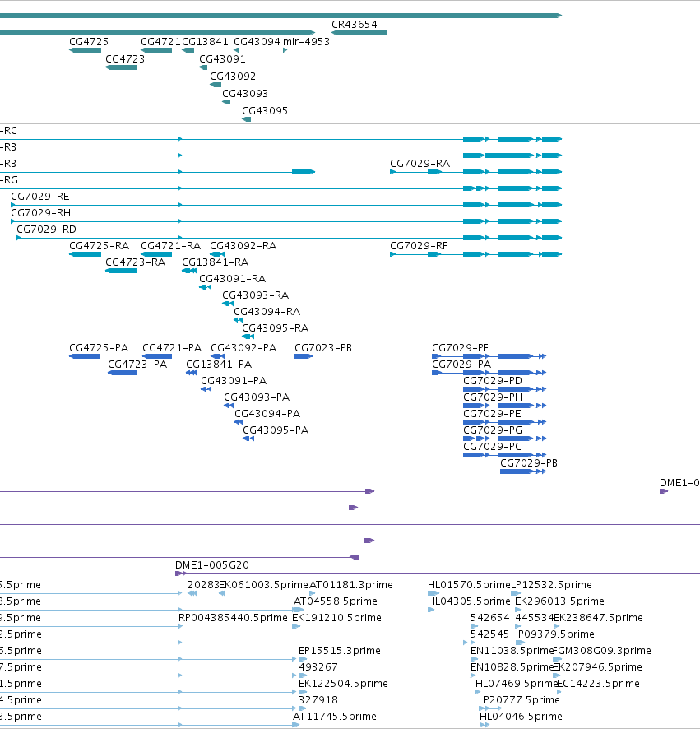Viewport: 700px width, 729px height.
Task: Select EST label EK122504.5prime
Action: pyautogui.click(x=343, y=684)
